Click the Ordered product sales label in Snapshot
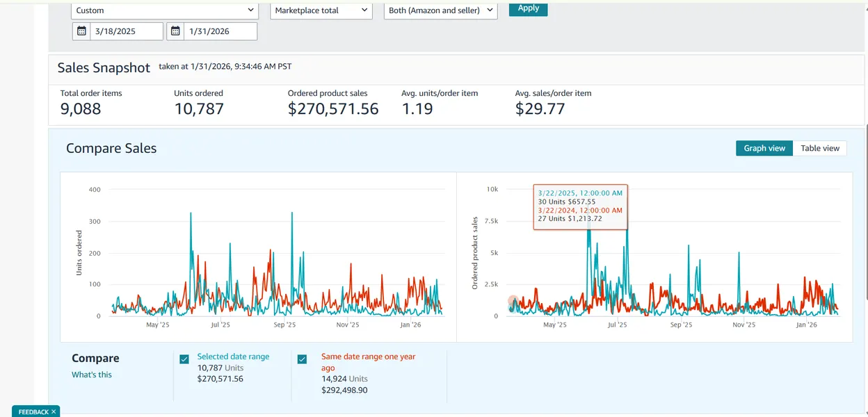This screenshot has width=868, height=417. point(328,93)
